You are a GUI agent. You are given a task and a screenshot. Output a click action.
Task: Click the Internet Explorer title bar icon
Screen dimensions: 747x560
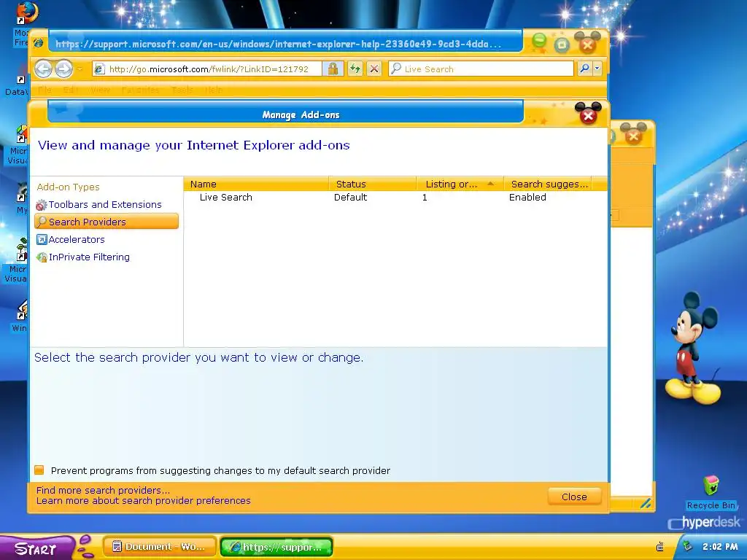(x=39, y=43)
